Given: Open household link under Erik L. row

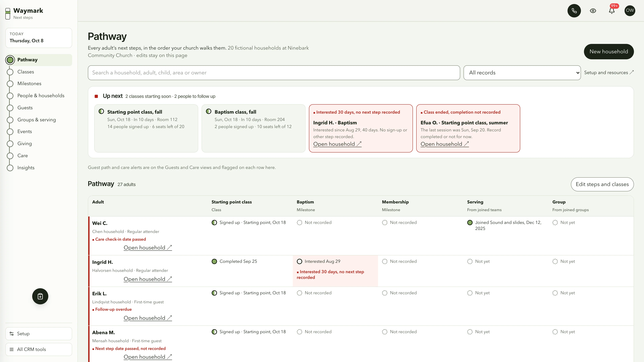Looking at the screenshot, I should tap(148, 318).
